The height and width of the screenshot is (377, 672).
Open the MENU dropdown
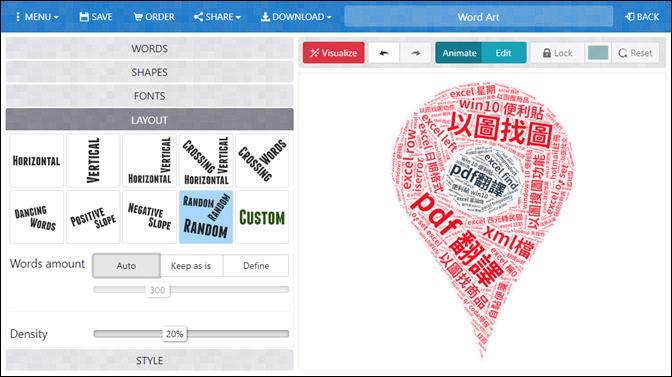pyautogui.click(x=37, y=17)
